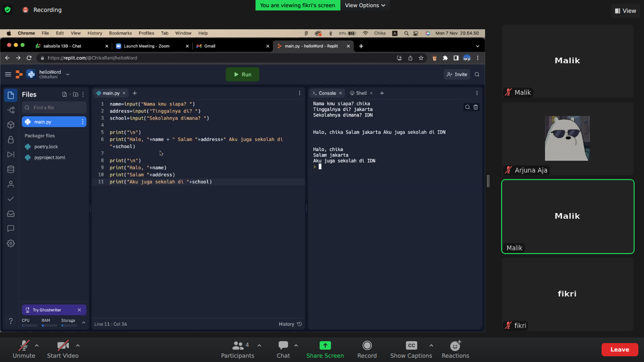
Task: Open the Version Control panel
Action: pos(11,110)
